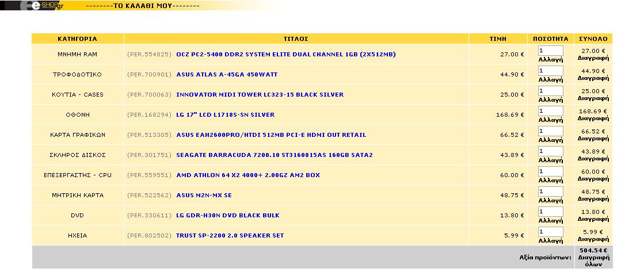Open ASUS EAH2600PRO/HTDI 512MB product link
644x272 pixels.
click(271, 135)
